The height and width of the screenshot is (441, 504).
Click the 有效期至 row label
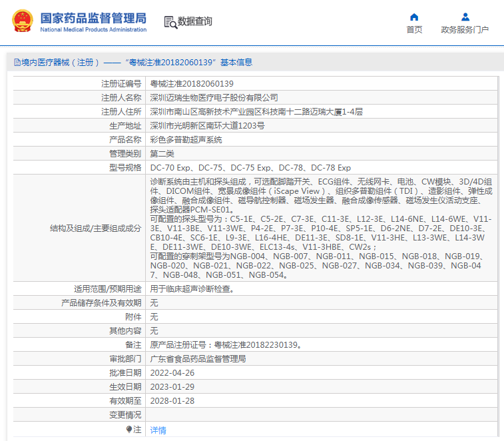(x=125, y=401)
